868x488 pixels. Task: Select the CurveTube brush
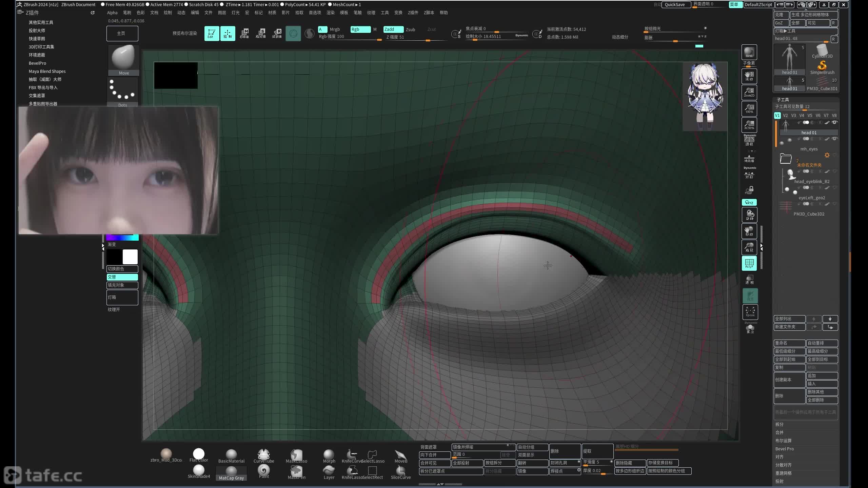tap(264, 456)
